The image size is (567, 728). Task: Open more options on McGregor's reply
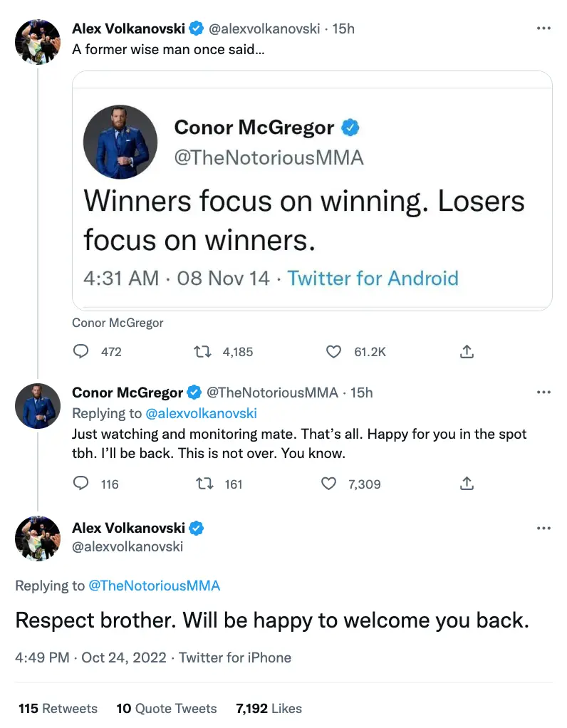pyautogui.click(x=543, y=392)
